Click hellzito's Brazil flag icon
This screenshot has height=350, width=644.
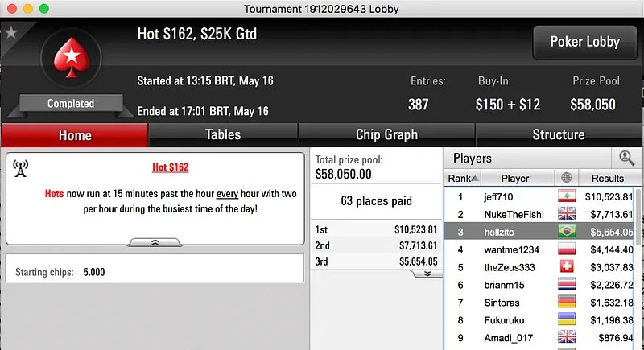pos(568,232)
